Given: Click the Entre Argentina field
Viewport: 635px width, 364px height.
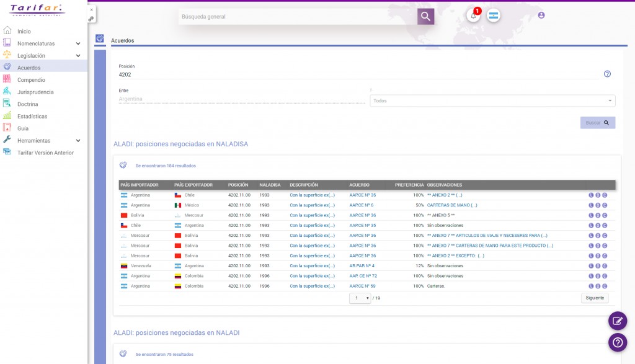Looking at the screenshot, I should (241, 99).
